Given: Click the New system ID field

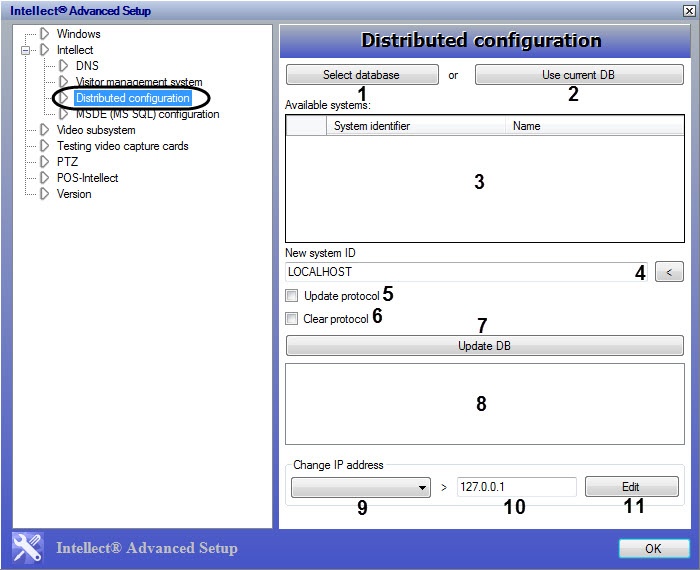Looking at the screenshot, I should 466,272.
